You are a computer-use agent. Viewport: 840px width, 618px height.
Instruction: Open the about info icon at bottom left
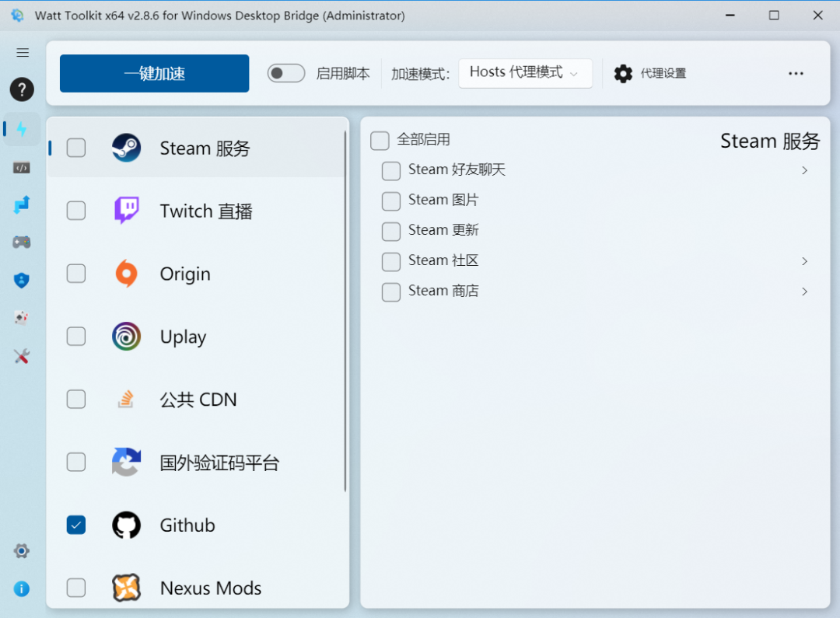tap(22, 588)
